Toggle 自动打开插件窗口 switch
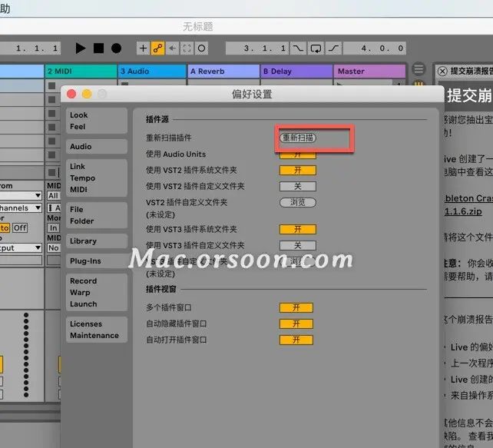Image resolution: width=493 pixels, height=448 pixels. (296, 340)
